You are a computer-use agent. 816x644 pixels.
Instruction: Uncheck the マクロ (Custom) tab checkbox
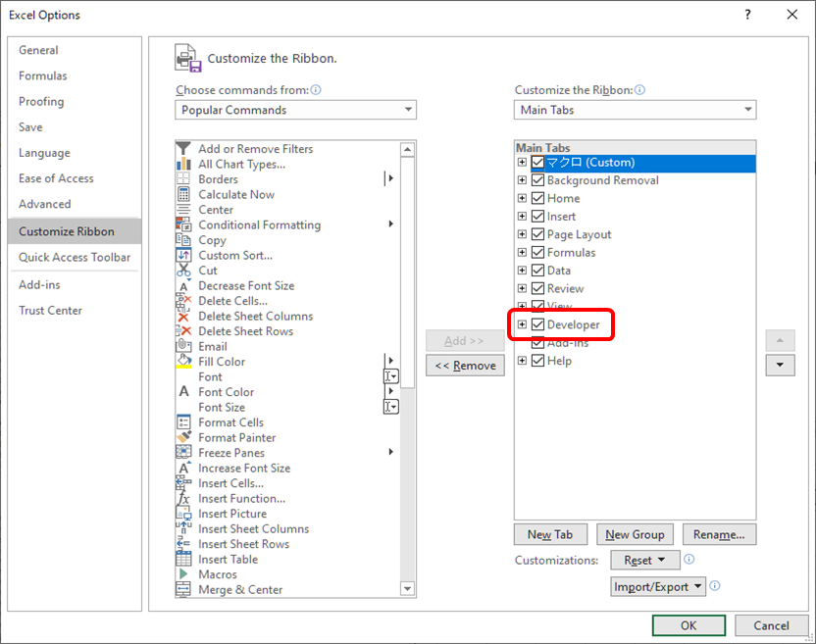[x=537, y=163]
